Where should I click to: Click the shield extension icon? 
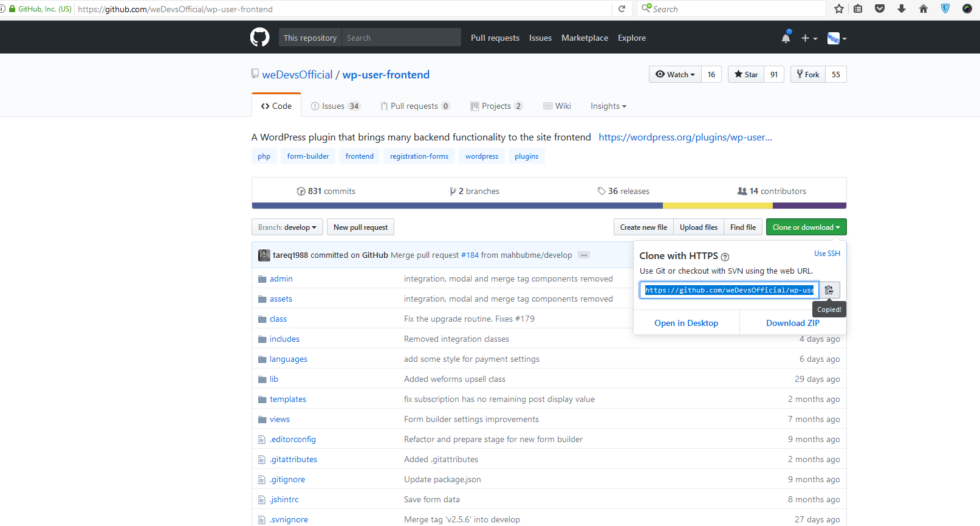coord(945,9)
